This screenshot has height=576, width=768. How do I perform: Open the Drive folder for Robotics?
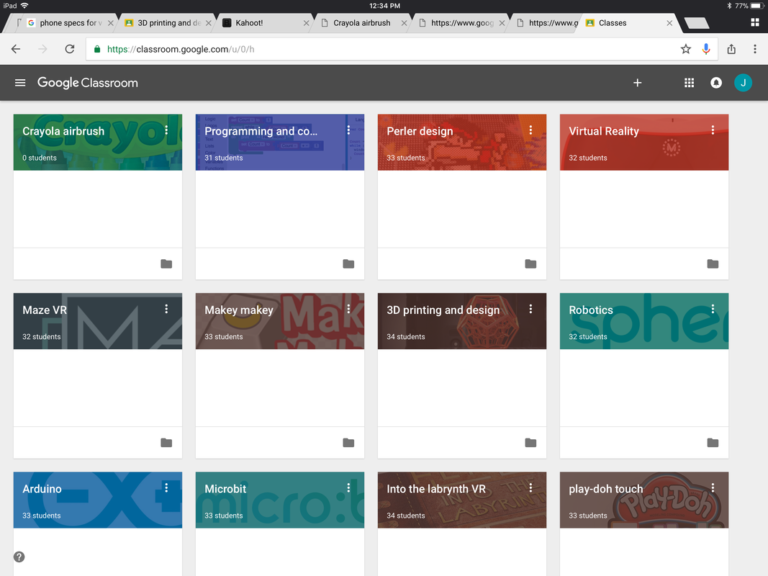coord(713,443)
